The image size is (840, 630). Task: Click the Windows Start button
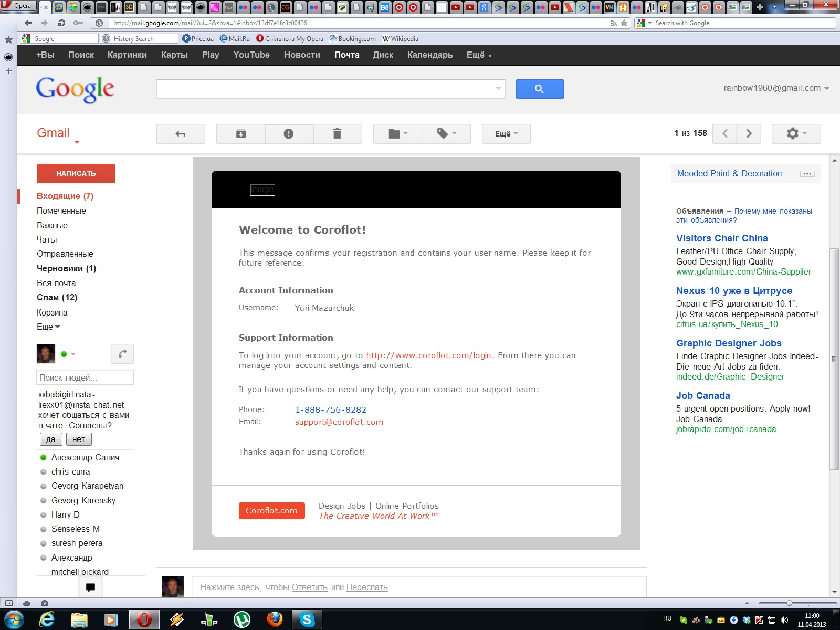14,620
